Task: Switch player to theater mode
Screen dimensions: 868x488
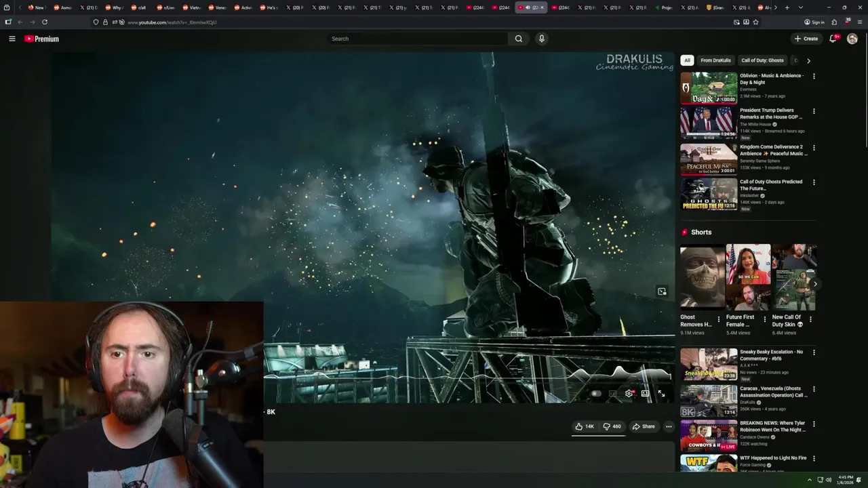Action: click(645, 393)
